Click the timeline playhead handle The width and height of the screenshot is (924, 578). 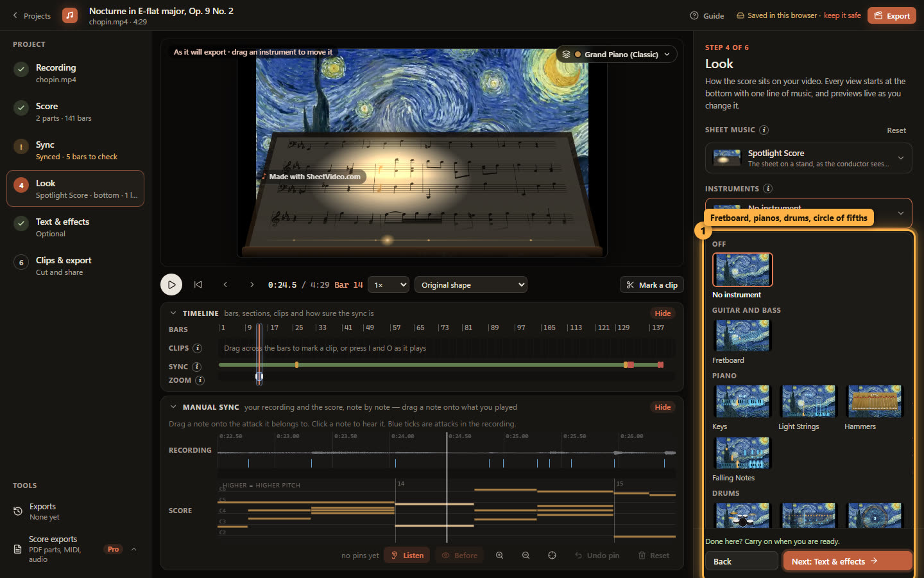tap(259, 377)
